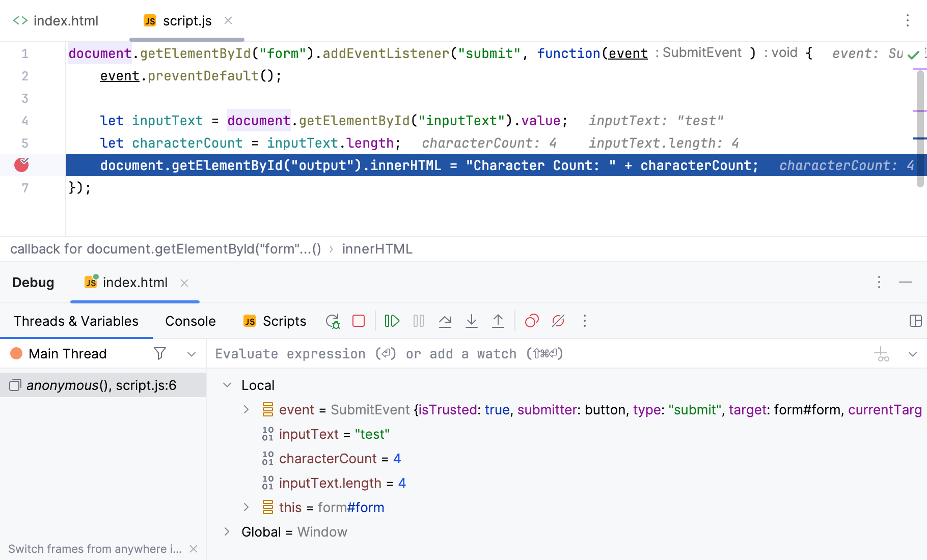Select the anonymous() script.js:6 frame
Image resolution: width=927 pixels, height=560 pixels.
click(x=102, y=385)
